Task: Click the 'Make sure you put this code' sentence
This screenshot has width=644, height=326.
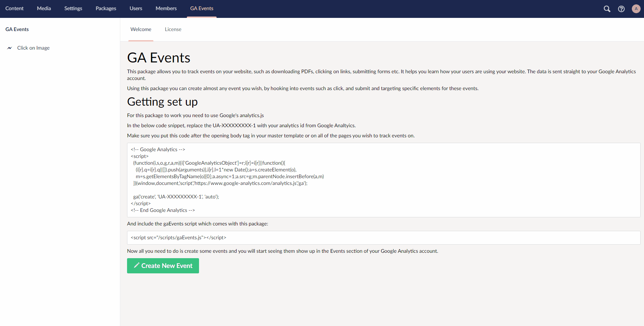Action: 271,136
